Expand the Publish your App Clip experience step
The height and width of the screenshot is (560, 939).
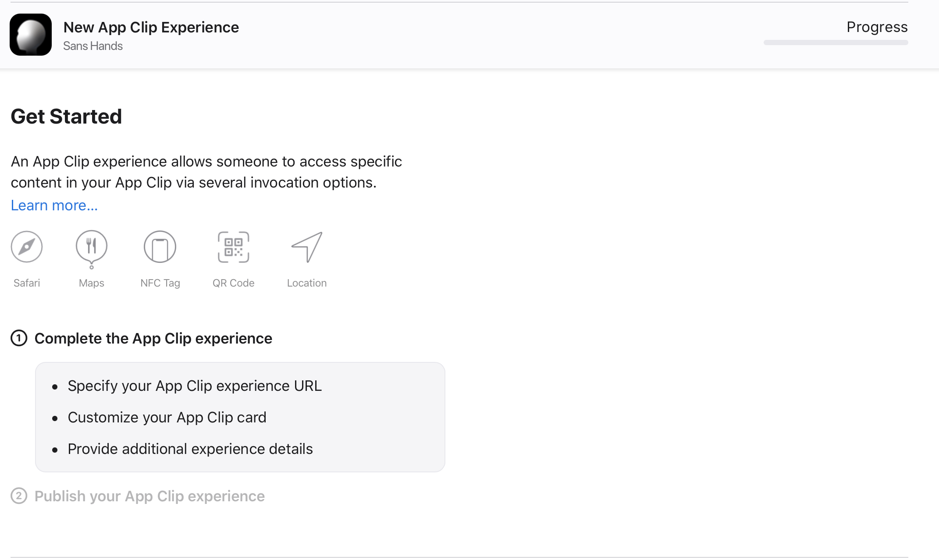point(150,496)
